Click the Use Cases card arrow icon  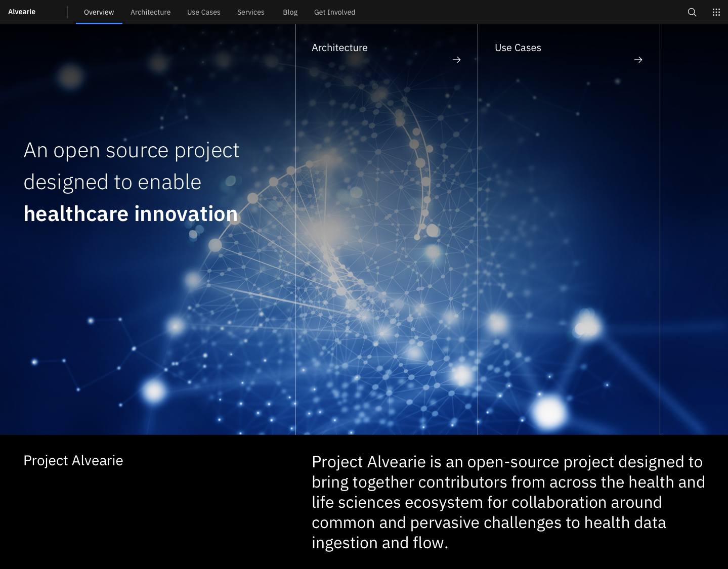pos(638,60)
